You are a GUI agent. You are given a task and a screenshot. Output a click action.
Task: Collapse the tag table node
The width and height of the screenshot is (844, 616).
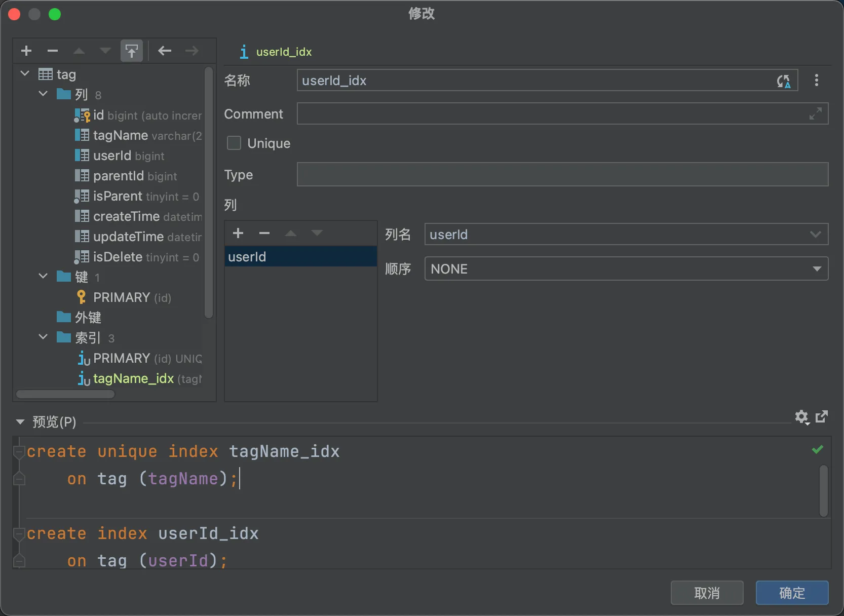(25, 74)
